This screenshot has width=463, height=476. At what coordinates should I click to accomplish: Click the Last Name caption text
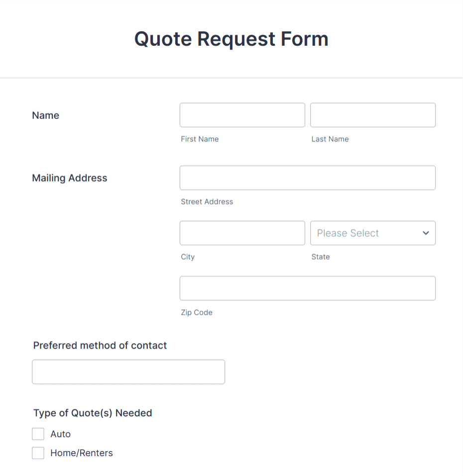[330, 139]
